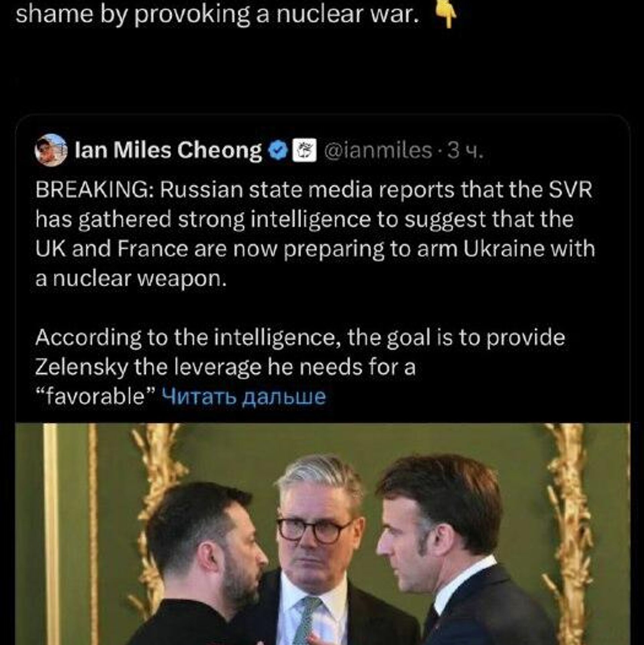The width and height of the screenshot is (644, 645).
Task: Click "shame by provoking a nuclear war." text
Action: pyautogui.click(x=217, y=15)
